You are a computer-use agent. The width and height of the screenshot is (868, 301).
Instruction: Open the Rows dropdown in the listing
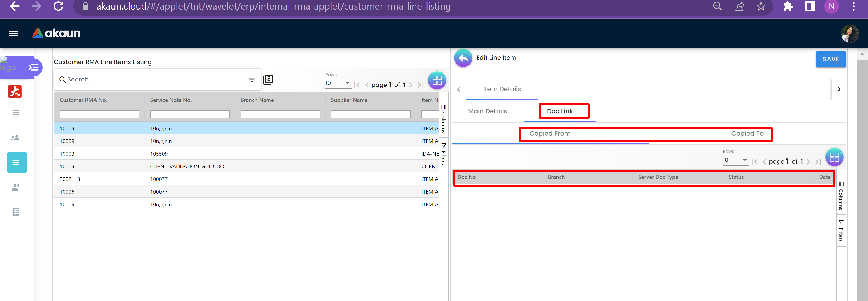tap(338, 83)
